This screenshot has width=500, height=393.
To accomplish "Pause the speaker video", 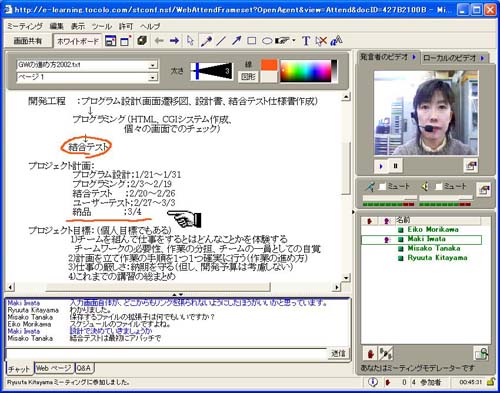I will click(396, 165).
